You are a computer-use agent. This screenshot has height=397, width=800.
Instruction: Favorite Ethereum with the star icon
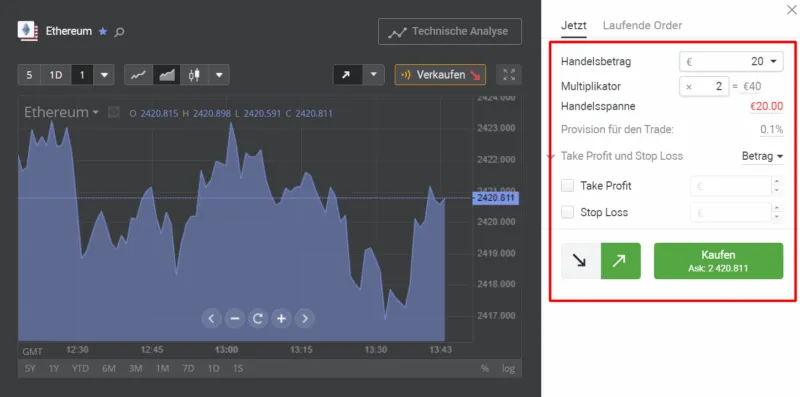click(103, 32)
